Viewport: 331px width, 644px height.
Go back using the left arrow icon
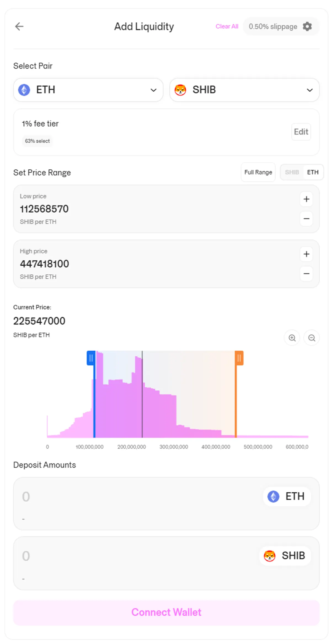(x=19, y=26)
